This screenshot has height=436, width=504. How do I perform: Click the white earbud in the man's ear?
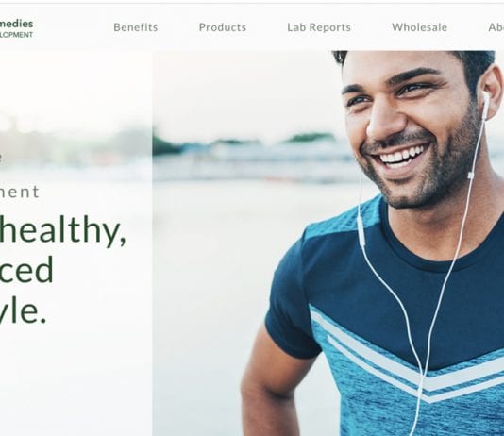click(x=485, y=105)
